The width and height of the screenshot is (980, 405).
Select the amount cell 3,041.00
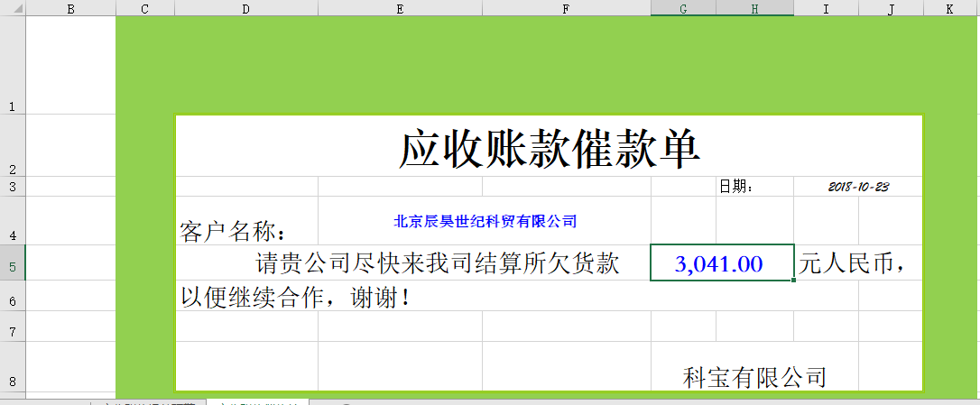pyautogui.click(x=720, y=263)
